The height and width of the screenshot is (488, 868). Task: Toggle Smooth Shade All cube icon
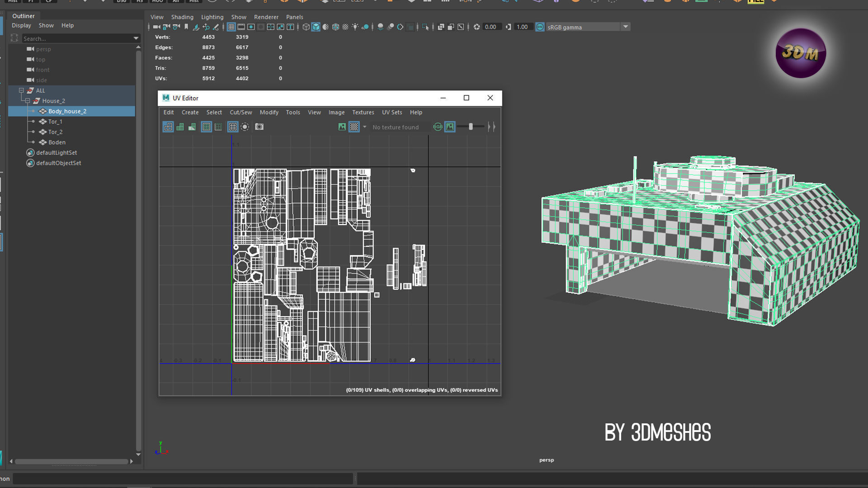click(316, 27)
